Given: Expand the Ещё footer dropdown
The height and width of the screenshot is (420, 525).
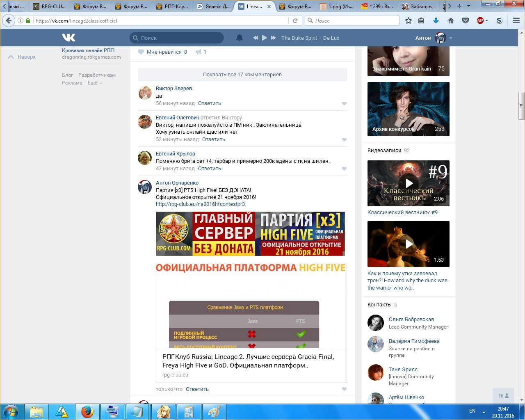Looking at the screenshot, I should pyautogui.click(x=95, y=83).
